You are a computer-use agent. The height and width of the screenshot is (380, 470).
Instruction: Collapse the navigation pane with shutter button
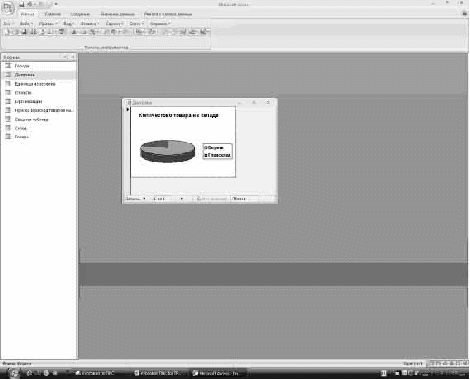coord(73,57)
